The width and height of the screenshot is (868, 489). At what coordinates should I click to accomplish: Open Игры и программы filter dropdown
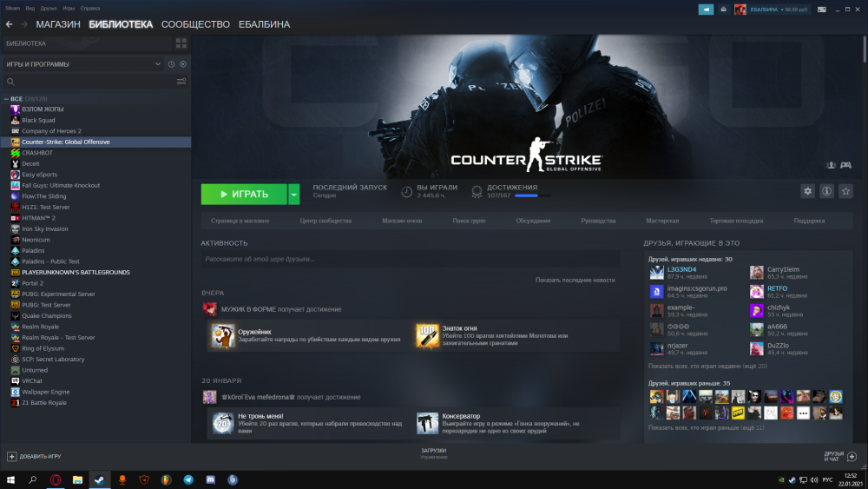click(x=83, y=64)
